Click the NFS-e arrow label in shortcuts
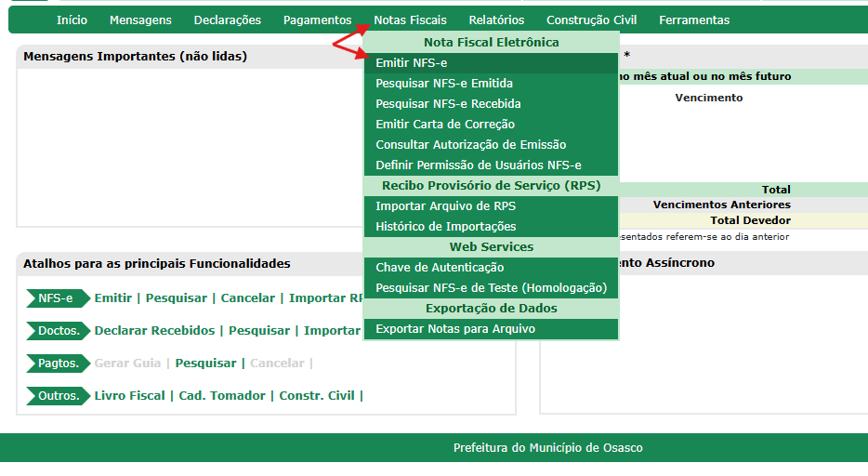868x476 pixels. pyautogui.click(x=55, y=298)
